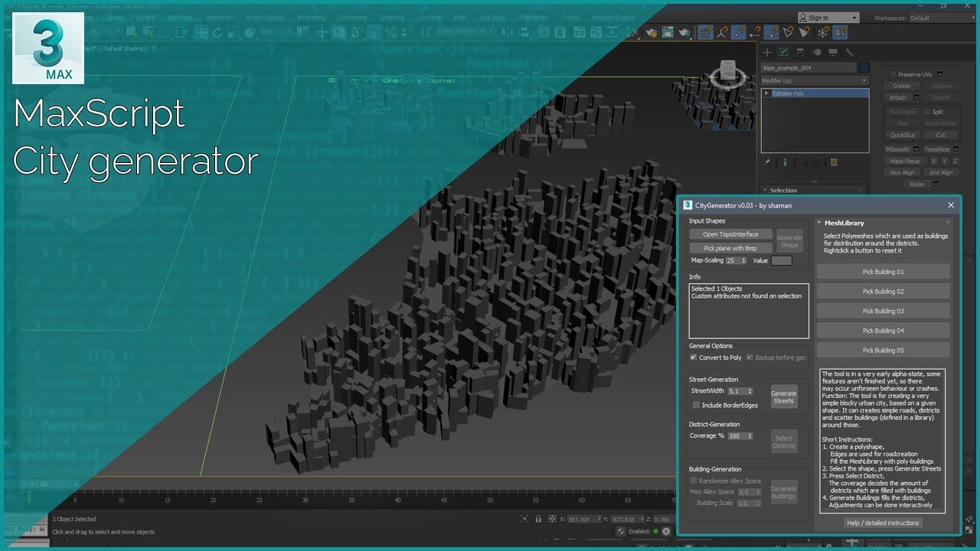
Task: Click the object name field topo_example_004
Action: (808, 67)
